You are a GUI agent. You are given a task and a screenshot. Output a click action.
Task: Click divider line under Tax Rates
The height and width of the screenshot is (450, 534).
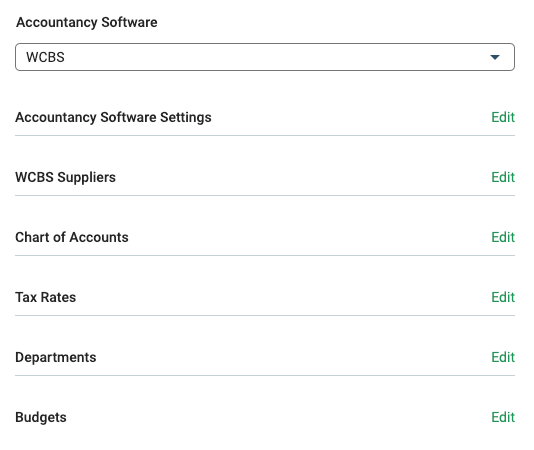click(x=265, y=315)
